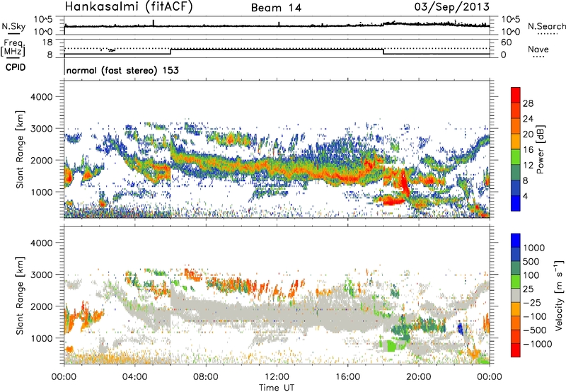Click the "24" power colorbar tick label
The image size is (566, 392).
click(528, 119)
